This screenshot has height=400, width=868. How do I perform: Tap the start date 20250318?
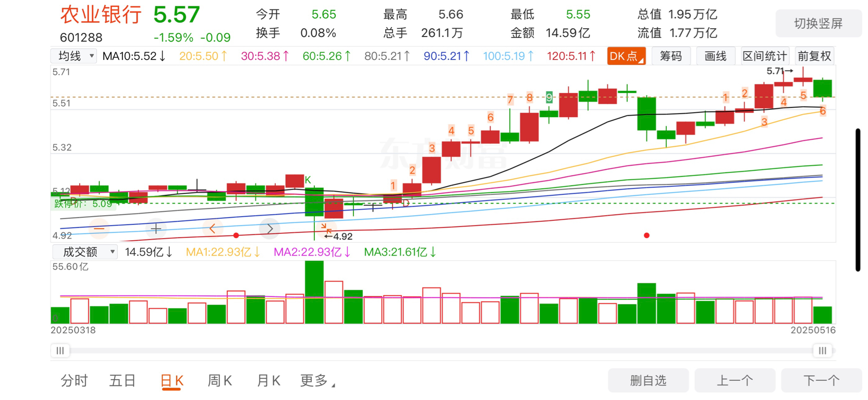coord(73,330)
